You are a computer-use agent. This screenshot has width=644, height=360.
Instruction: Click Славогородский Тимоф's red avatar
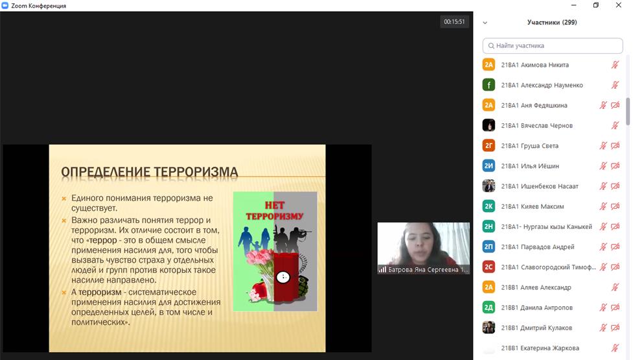489,267
